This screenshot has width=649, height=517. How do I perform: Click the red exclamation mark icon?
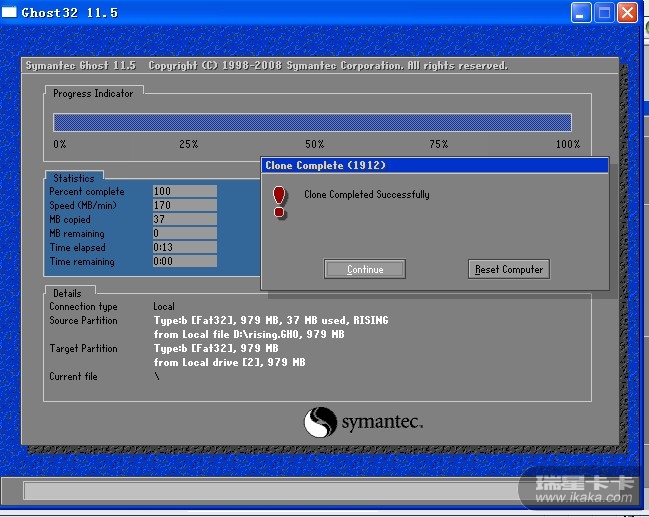280,200
